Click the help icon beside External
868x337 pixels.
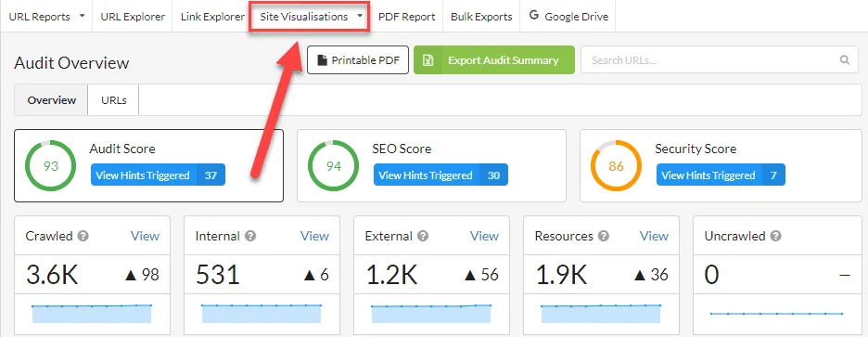pyautogui.click(x=423, y=236)
